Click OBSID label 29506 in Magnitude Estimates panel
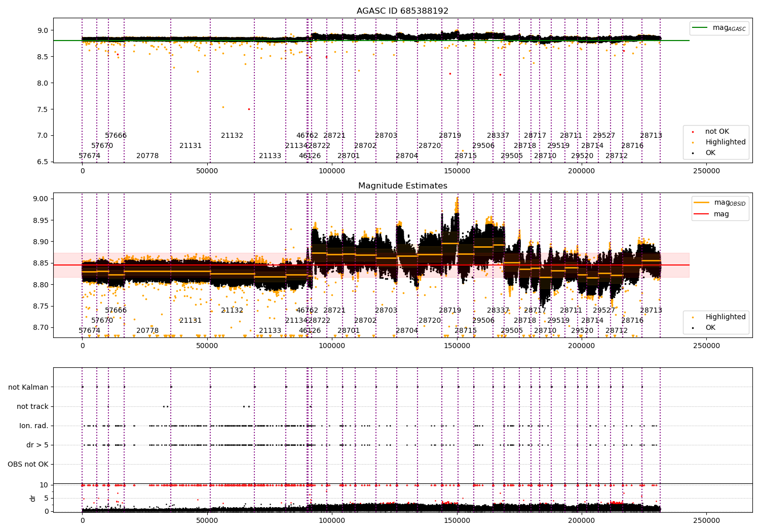Screen dimensions: 760x532 (x=483, y=320)
